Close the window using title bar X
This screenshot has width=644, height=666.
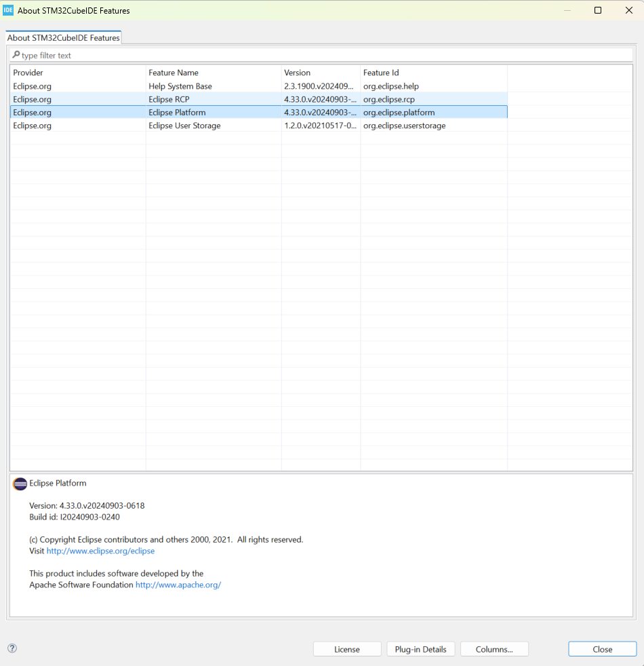pos(628,10)
